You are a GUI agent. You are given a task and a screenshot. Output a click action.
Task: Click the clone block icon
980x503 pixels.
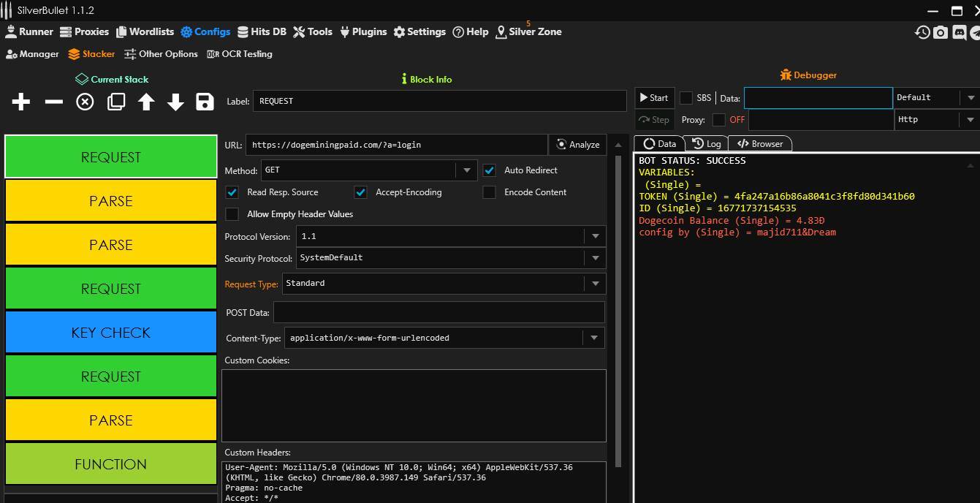116,102
